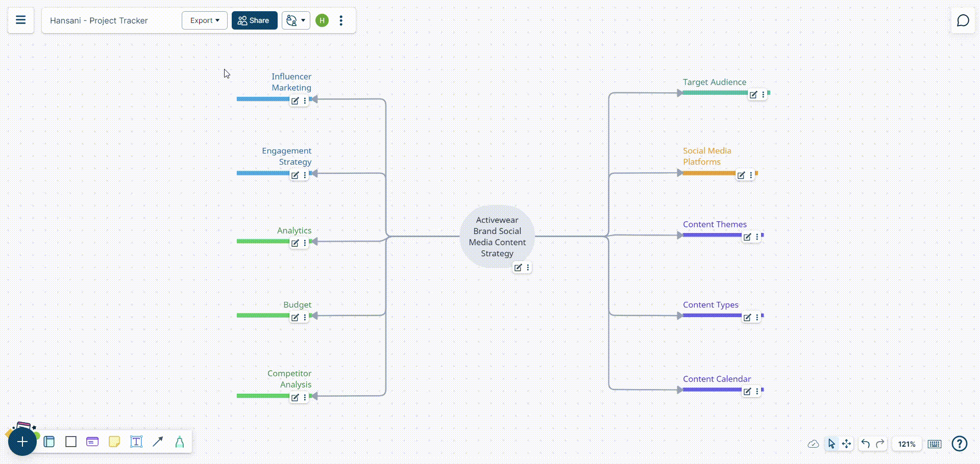The width and height of the screenshot is (980, 464).
Task: Open options for Competitor Analysis node
Action: coord(305,398)
